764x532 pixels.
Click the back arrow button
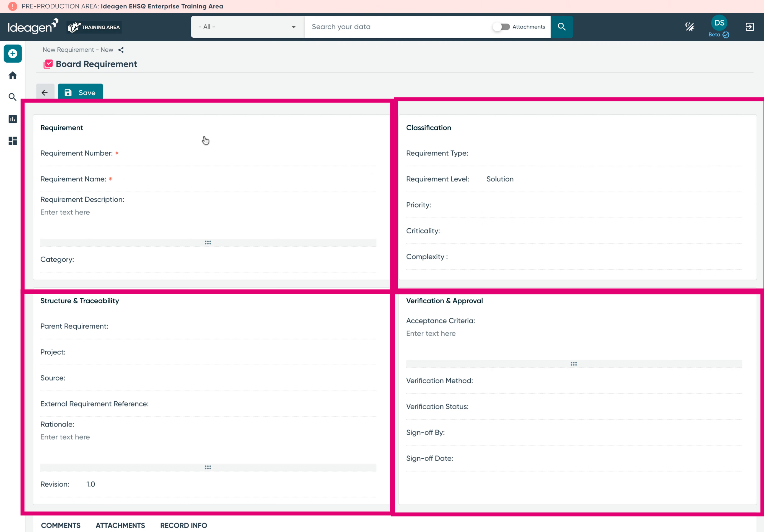click(45, 92)
